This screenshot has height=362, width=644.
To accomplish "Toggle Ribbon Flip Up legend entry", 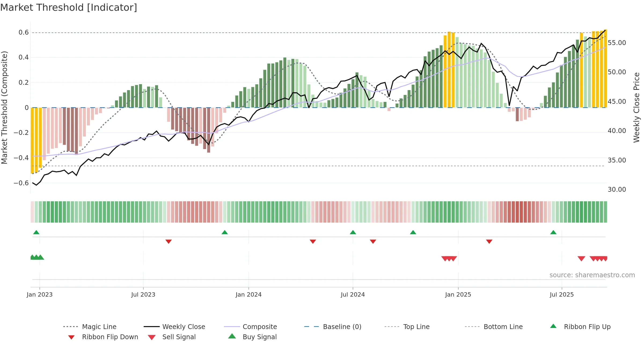I will [x=580, y=327].
